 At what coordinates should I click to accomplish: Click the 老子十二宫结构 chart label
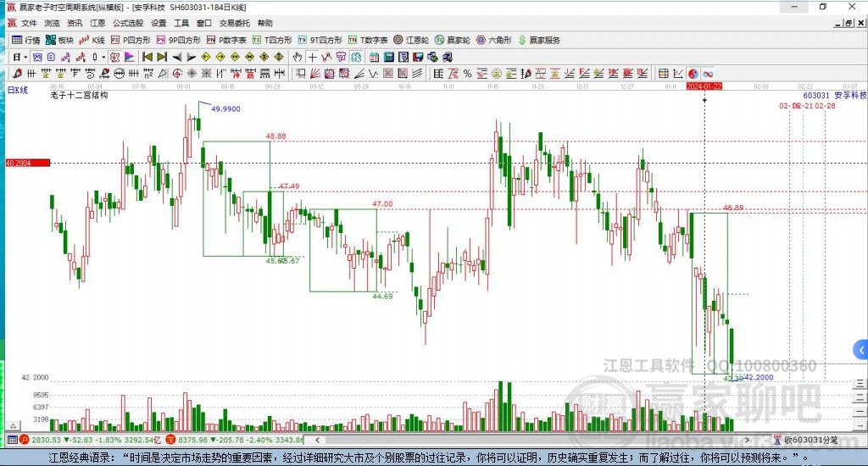coord(79,95)
